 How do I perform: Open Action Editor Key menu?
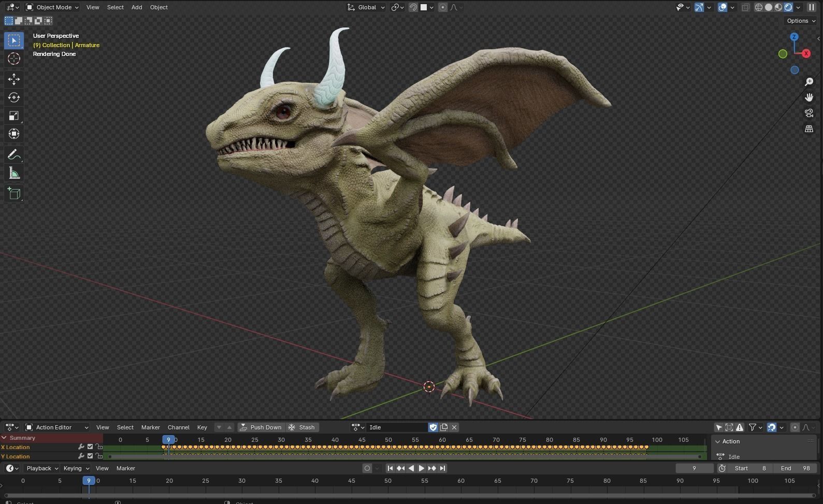202,427
